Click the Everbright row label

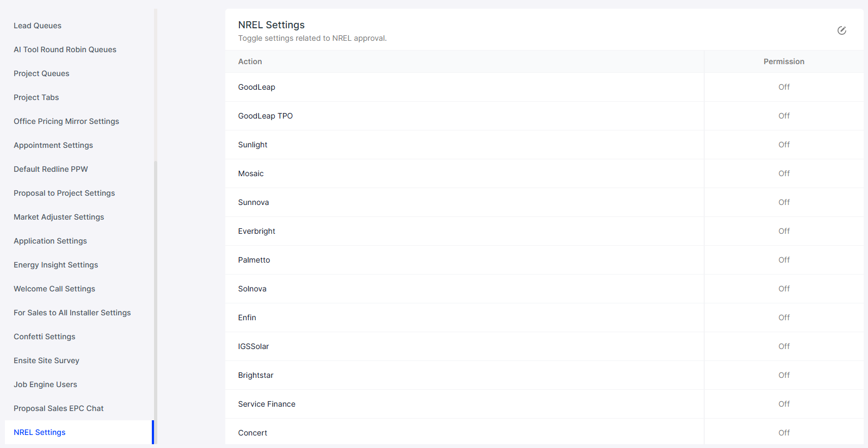(256, 231)
